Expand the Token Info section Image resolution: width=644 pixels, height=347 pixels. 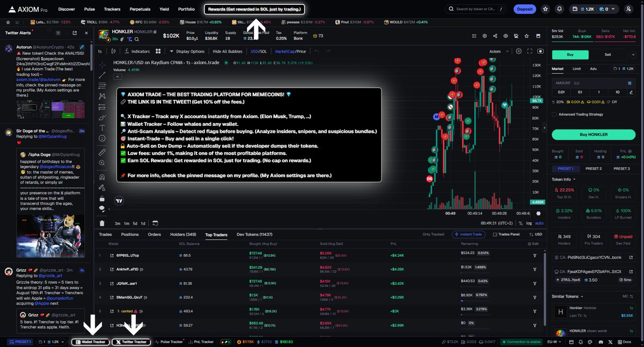click(x=563, y=179)
